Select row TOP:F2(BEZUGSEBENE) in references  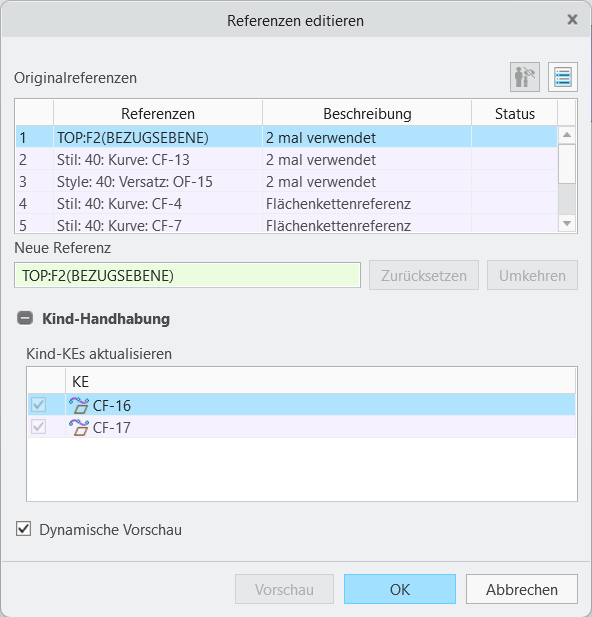[287, 137]
